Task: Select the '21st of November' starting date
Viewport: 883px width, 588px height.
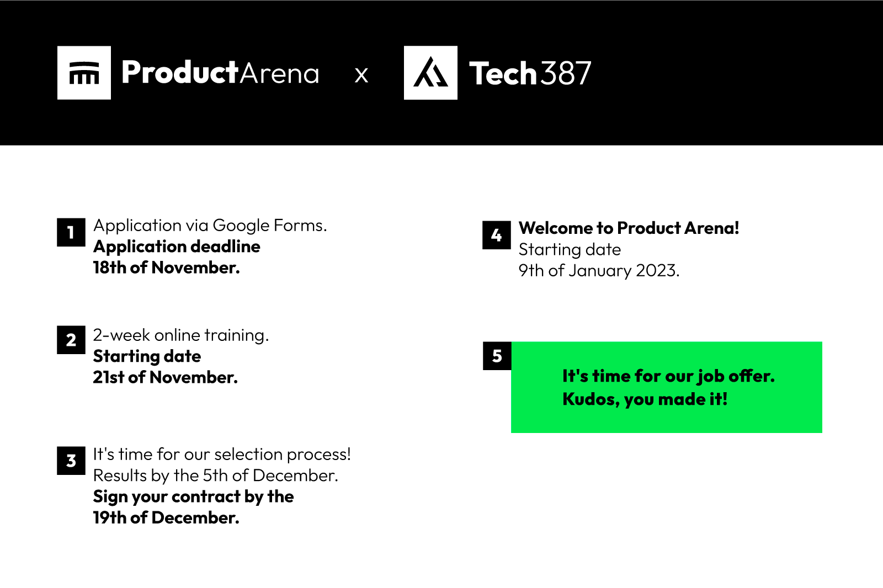Action: [x=165, y=377]
